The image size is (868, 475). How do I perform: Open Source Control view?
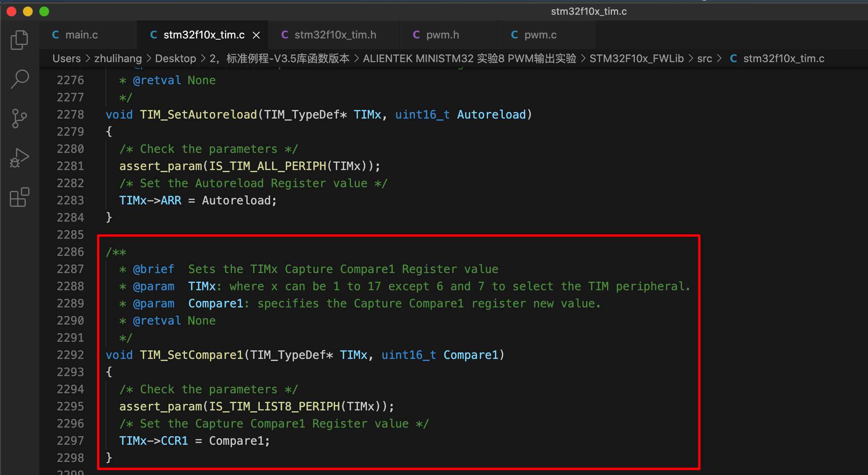(19, 119)
